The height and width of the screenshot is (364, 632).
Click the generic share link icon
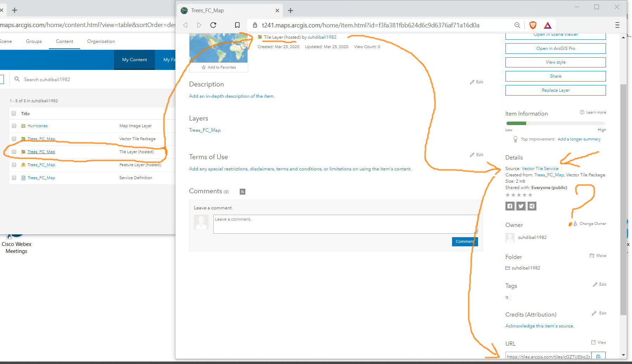(532, 206)
